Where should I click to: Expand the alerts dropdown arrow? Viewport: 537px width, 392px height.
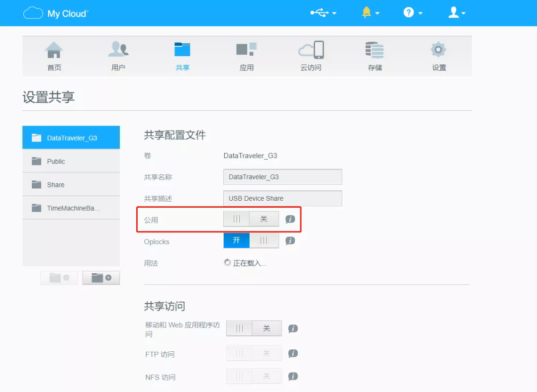(x=377, y=13)
